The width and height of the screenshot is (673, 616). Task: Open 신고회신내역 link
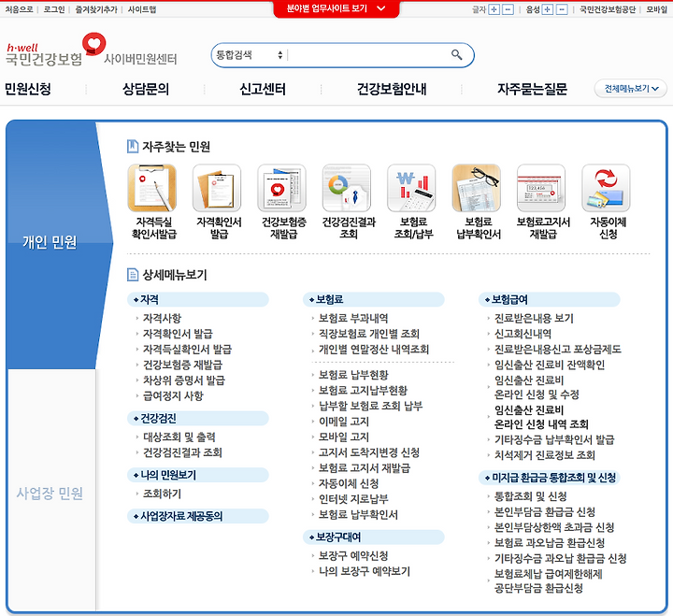pos(523,334)
